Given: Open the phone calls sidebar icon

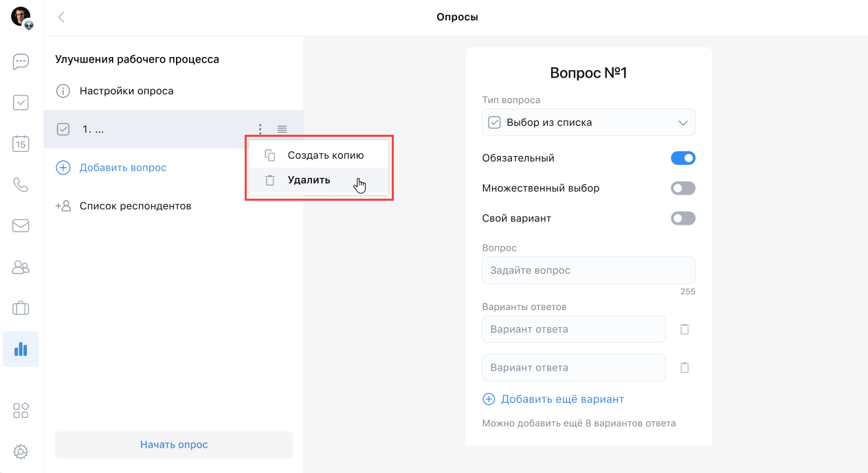Looking at the screenshot, I should coord(21,185).
